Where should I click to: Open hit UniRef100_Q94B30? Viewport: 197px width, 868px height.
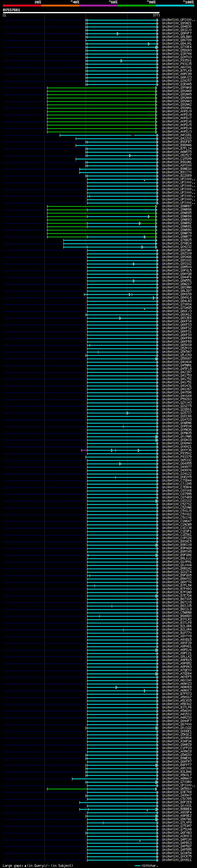point(177,26)
